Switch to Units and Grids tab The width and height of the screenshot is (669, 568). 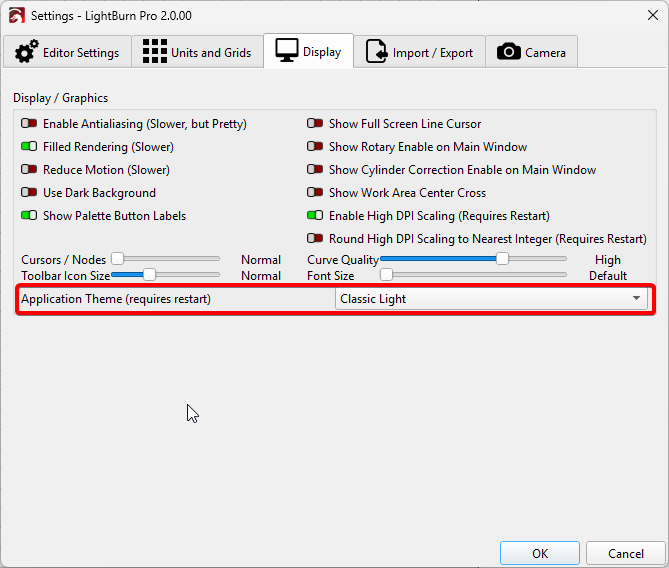tap(197, 52)
